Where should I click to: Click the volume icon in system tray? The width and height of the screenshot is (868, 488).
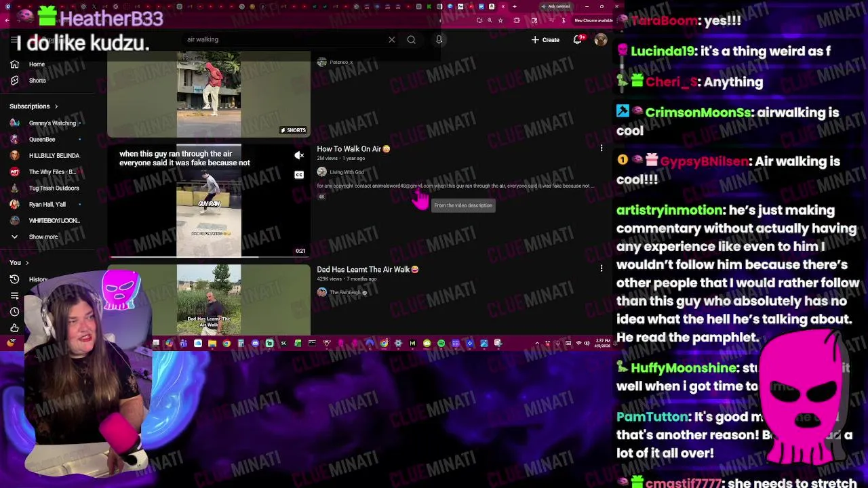587,344
